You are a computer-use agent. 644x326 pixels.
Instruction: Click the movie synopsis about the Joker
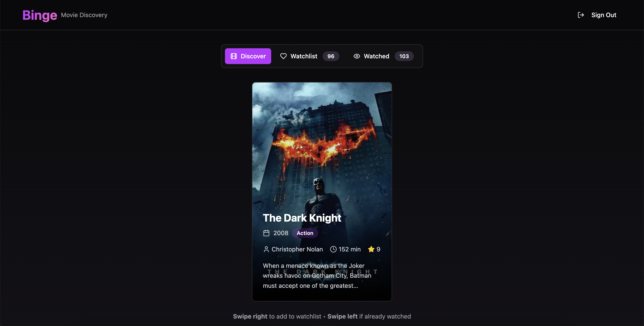click(x=317, y=276)
